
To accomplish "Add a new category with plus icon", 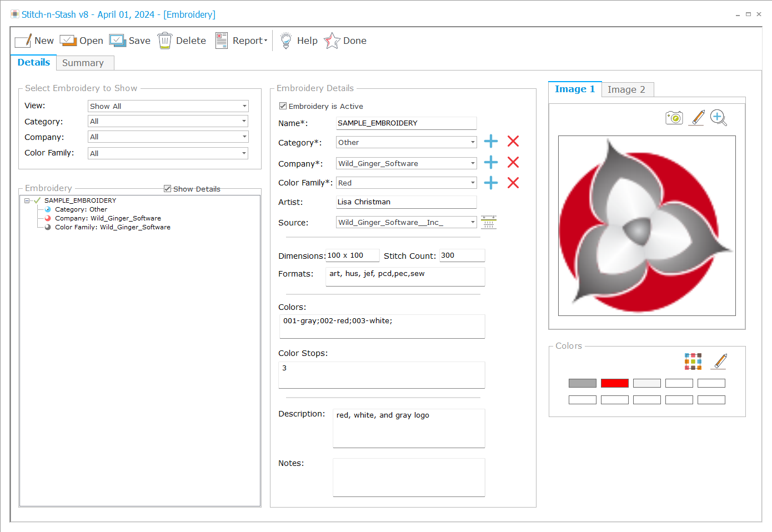I will point(491,141).
